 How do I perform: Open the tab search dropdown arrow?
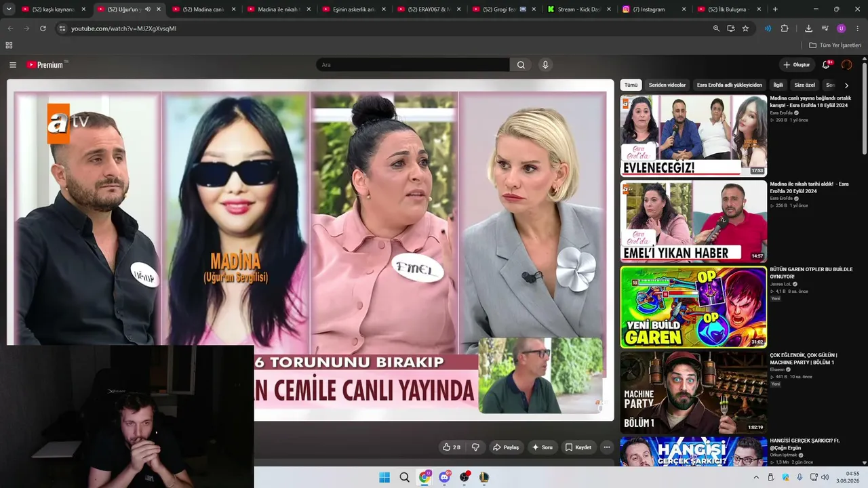[x=9, y=9]
